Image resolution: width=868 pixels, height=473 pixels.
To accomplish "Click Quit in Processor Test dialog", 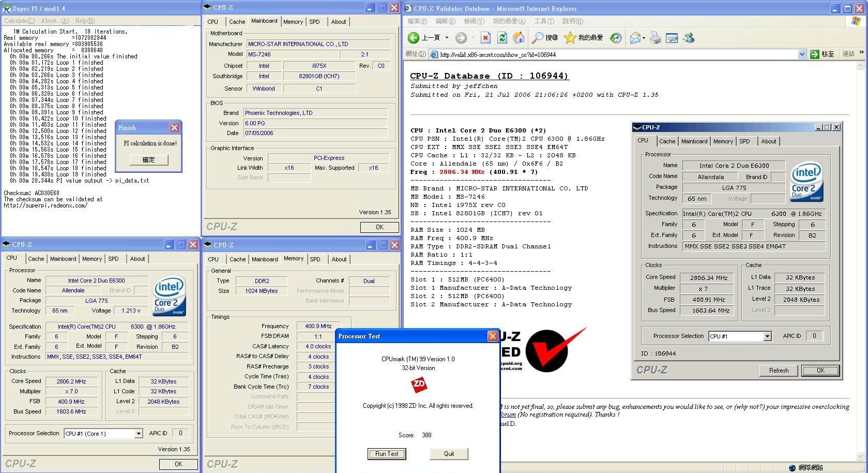I will pos(449,454).
